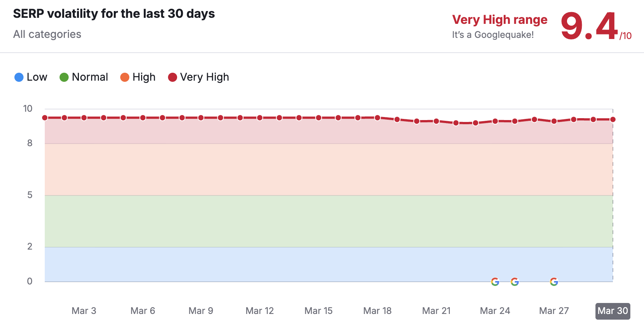Click the Google update icon under Mar 27

tap(554, 282)
